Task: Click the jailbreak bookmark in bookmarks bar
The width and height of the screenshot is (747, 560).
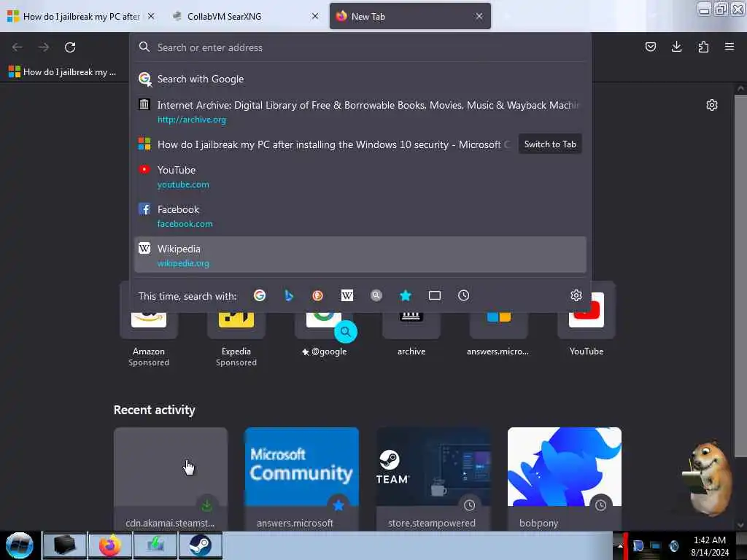Action: click(63, 72)
